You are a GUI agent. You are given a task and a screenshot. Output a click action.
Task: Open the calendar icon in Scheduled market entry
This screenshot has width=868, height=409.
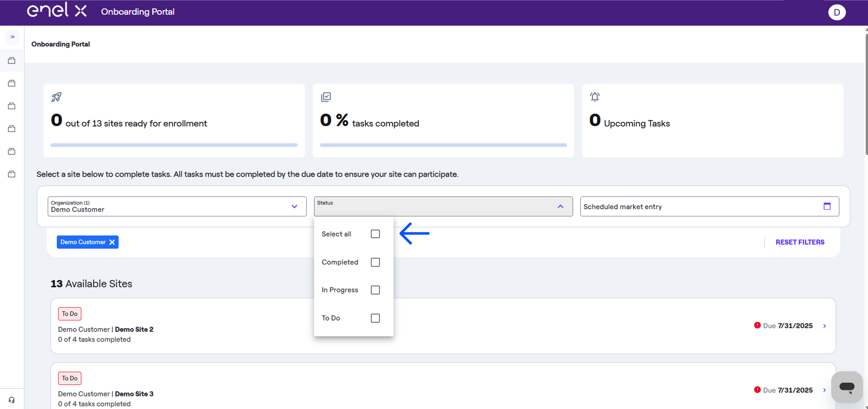[x=827, y=206]
